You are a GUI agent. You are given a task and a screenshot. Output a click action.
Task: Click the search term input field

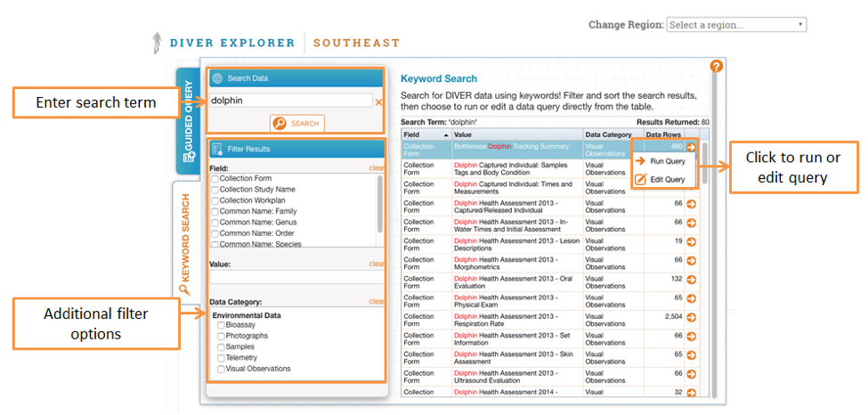tap(291, 101)
